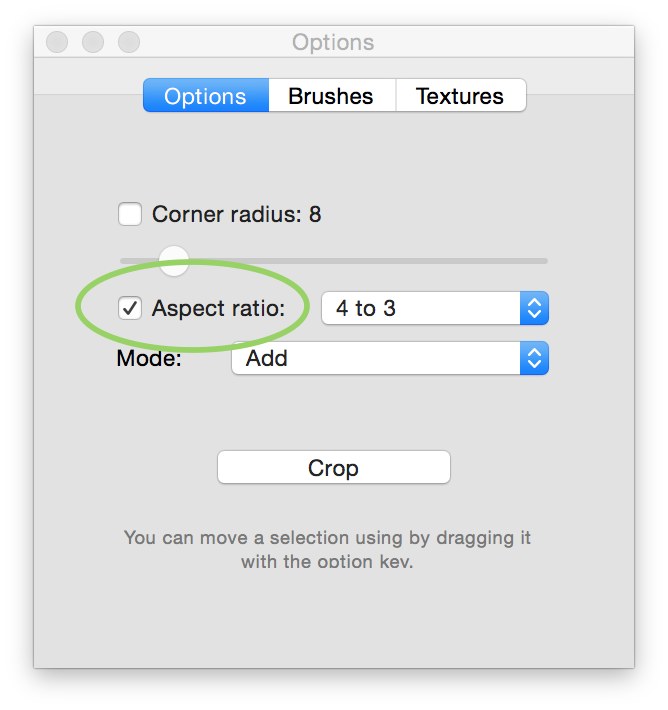Click the Options window title bar
This screenshot has height=710, width=668.
click(x=334, y=42)
